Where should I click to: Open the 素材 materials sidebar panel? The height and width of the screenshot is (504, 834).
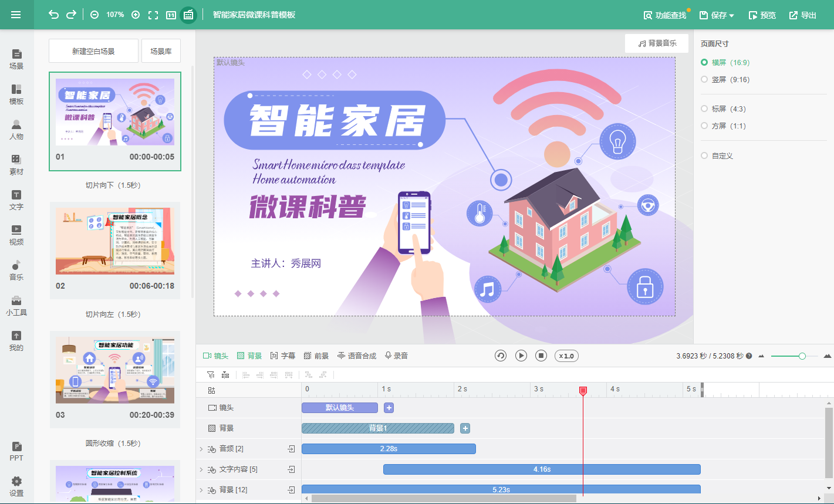tap(16, 165)
